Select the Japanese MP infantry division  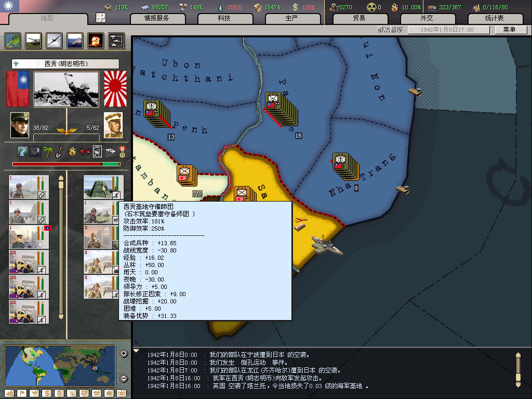101,212
